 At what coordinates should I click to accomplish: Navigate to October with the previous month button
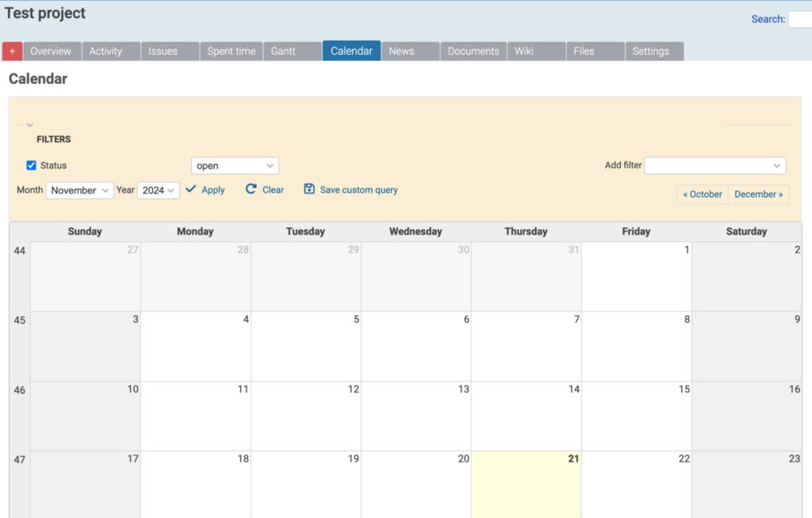click(x=701, y=194)
